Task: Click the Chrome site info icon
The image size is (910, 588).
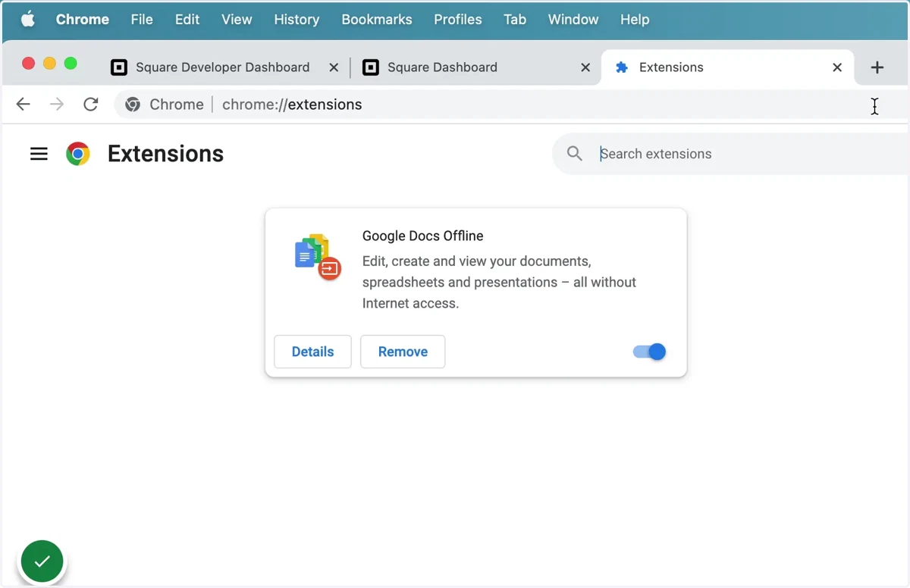Action: pyautogui.click(x=133, y=105)
